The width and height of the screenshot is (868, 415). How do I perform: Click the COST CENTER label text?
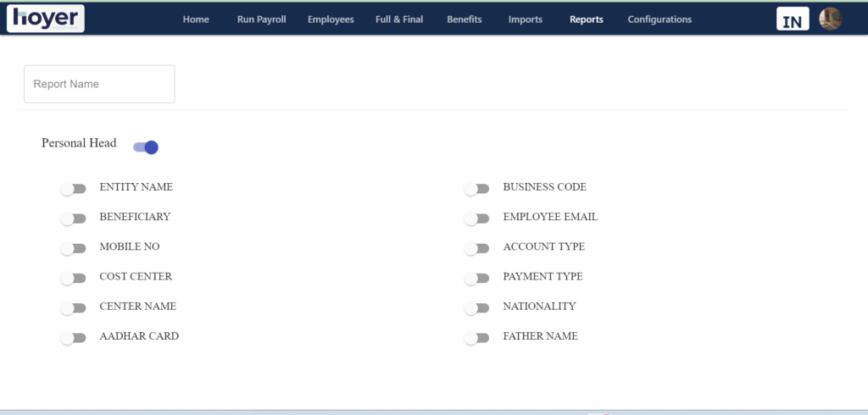[x=136, y=277]
